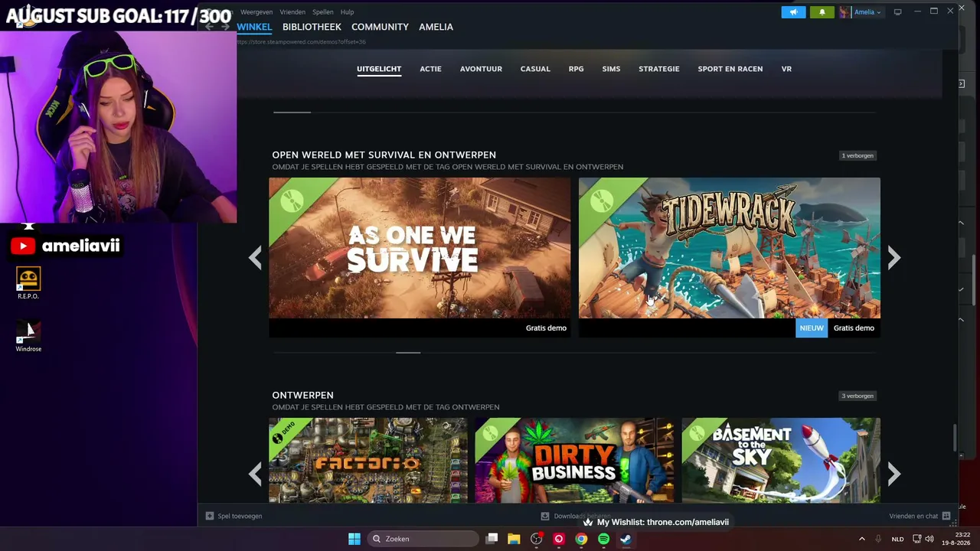
Task: Click the YouTube logo in the stream overlay
Action: (x=23, y=246)
